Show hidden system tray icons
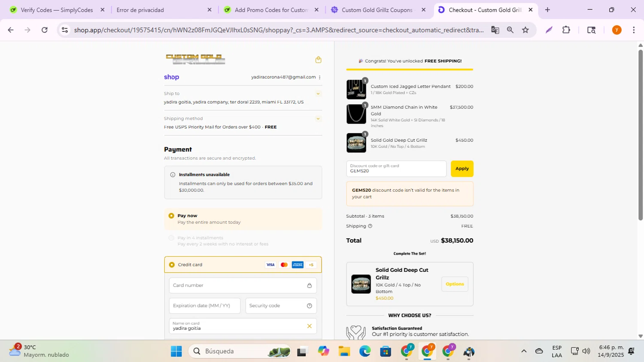The width and height of the screenshot is (644, 362). pos(524,352)
